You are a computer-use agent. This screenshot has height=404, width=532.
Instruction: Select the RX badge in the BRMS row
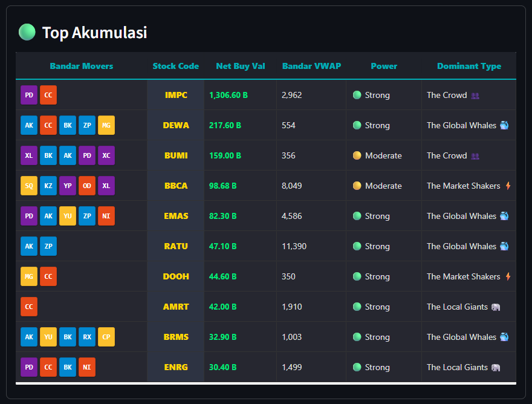87,337
